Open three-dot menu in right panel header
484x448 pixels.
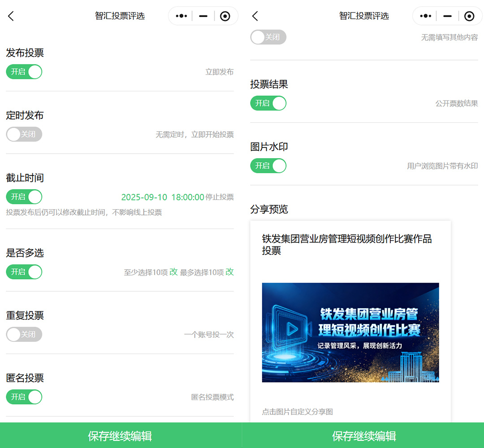tap(425, 16)
